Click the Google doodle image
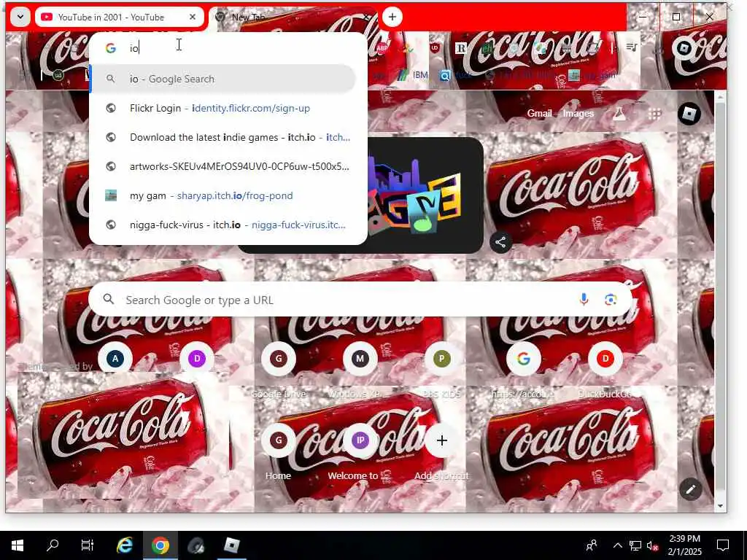 tap(425, 195)
